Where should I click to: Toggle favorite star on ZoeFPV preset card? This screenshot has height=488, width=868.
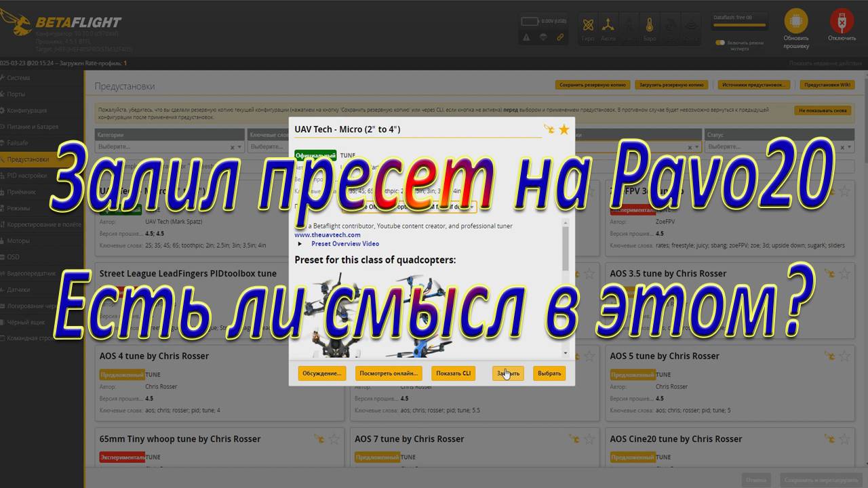[x=844, y=191]
